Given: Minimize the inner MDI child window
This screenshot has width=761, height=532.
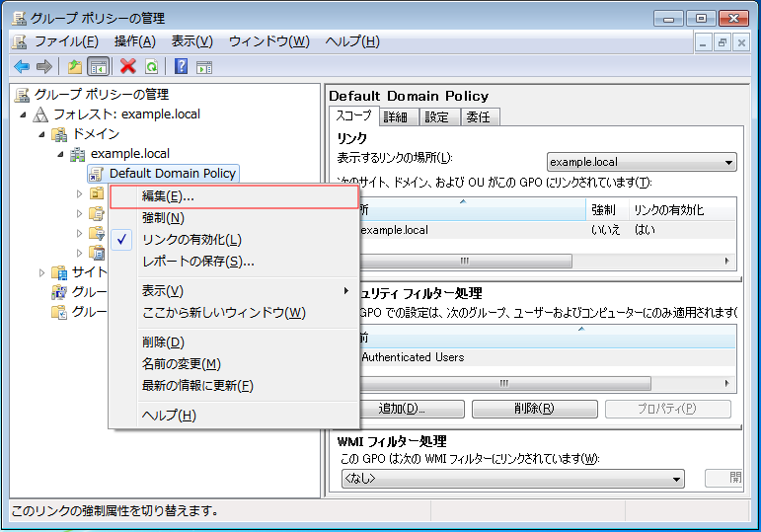Looking at the screenshot, I should [703, 42].
